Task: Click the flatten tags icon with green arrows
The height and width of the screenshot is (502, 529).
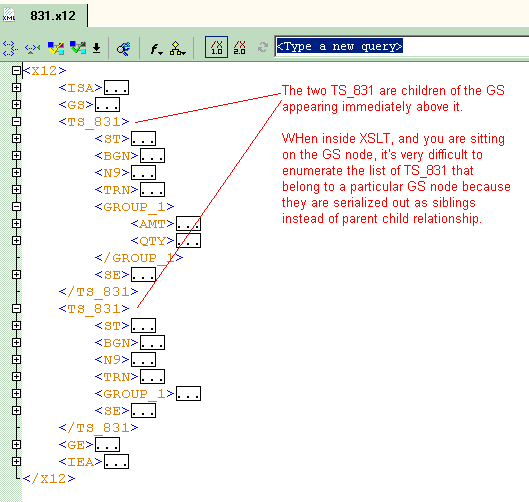Action: coord(32,48)
